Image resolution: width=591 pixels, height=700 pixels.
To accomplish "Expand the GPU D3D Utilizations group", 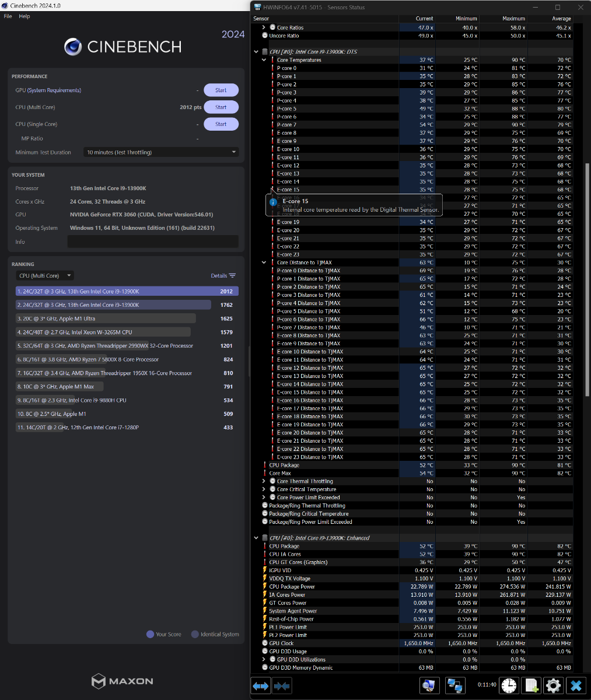I will point(264,660).
